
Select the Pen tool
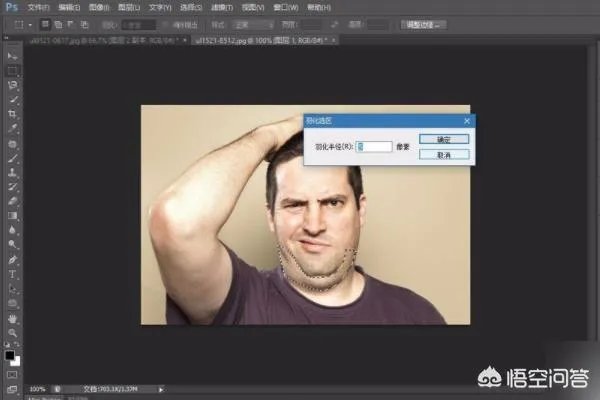coord(13,259)
